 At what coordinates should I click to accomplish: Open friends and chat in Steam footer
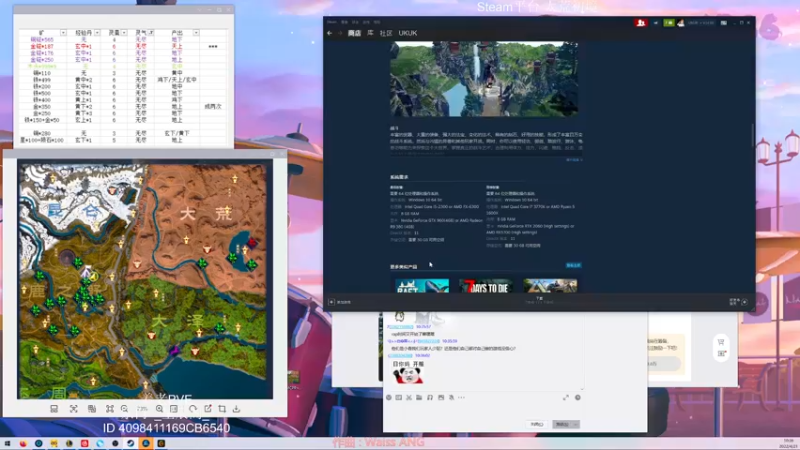pos(739,302)
